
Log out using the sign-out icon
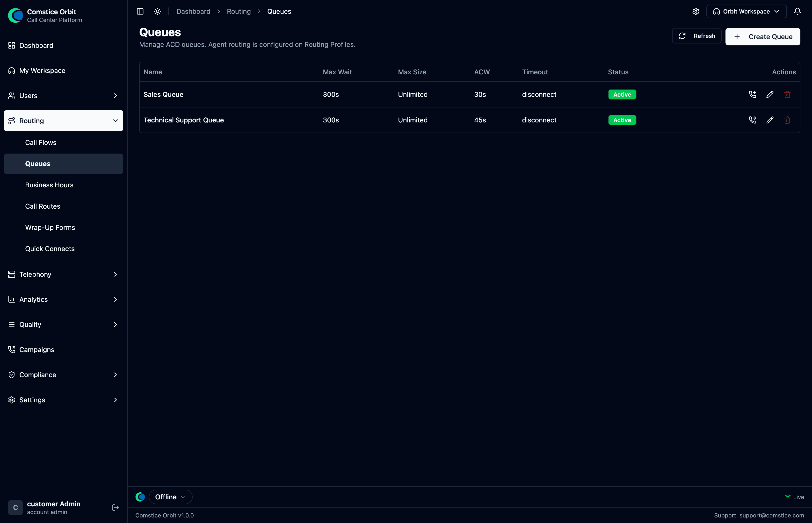(115, 507)
